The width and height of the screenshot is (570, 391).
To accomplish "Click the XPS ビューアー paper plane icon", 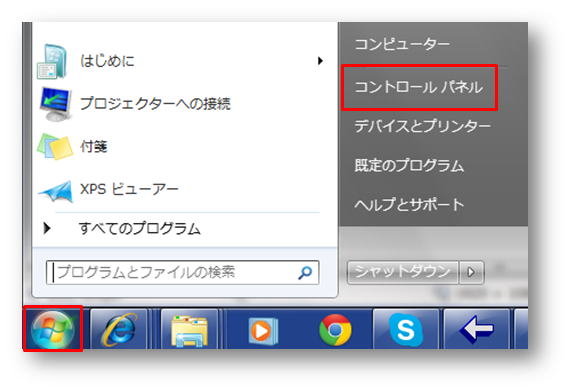I will point(55,191).
